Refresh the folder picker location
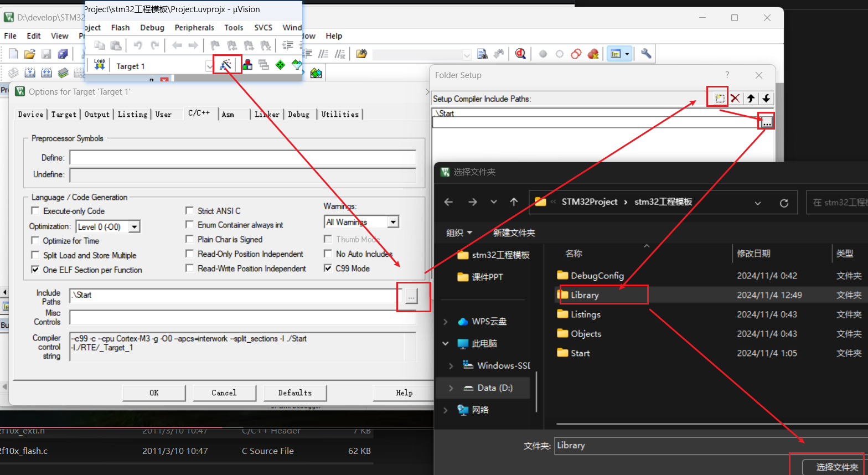868x475 pixels. [784, 203]
